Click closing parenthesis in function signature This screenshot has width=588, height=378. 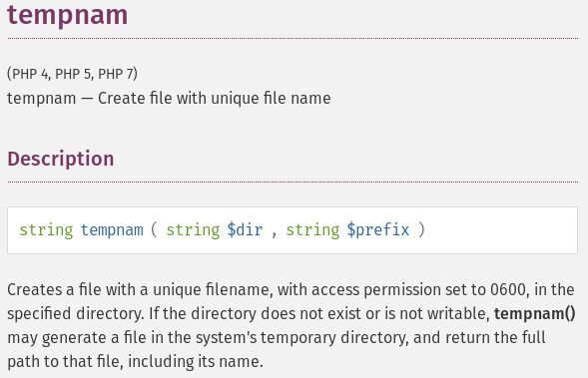pos(421,229)
